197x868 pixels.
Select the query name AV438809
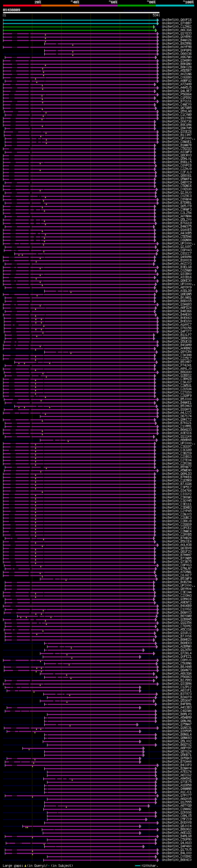point(11,10)
